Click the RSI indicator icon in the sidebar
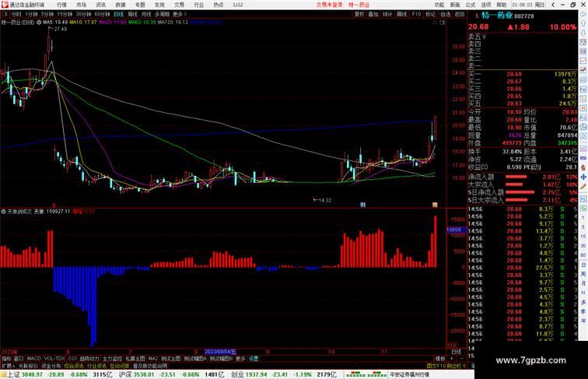Viewport: 588px width, 379px height. [x=583, y=158]
